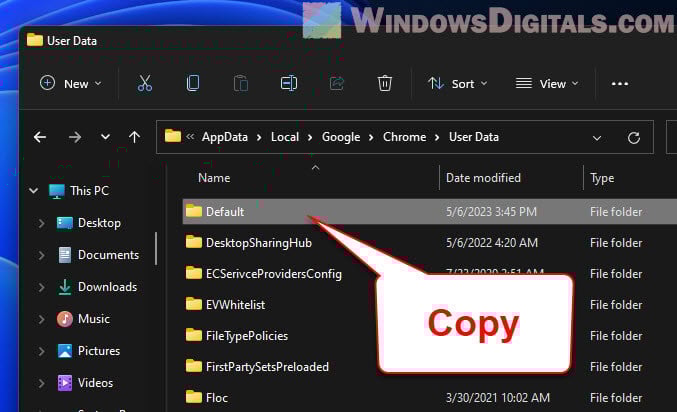677x412 pixels.
Task: Open recent locations dropdown chevron
Action: point(105,137)
